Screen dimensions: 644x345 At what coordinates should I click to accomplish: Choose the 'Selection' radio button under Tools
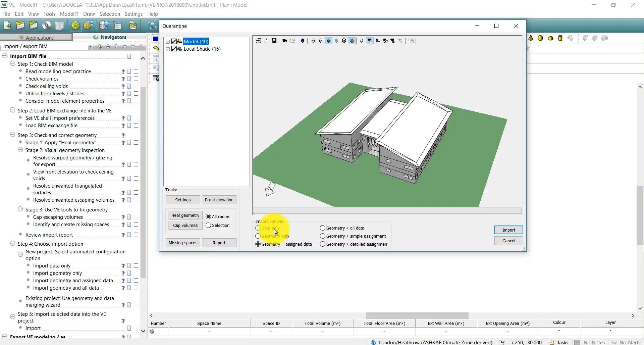(x=208, y=226)
